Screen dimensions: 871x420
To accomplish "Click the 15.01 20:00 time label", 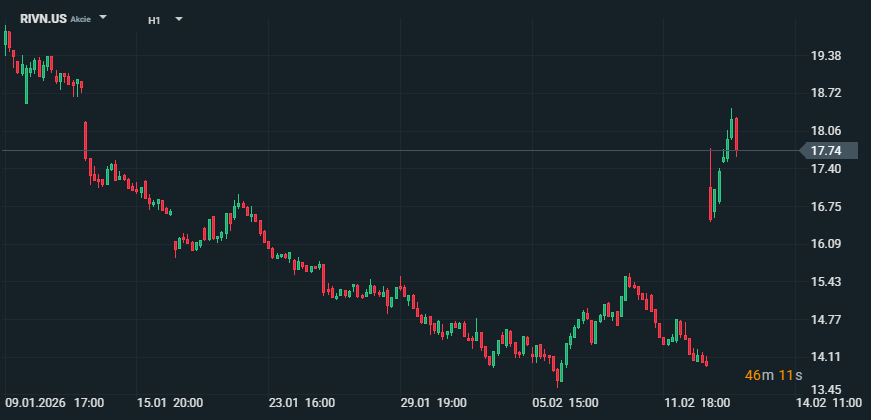I will pos(171,403).
